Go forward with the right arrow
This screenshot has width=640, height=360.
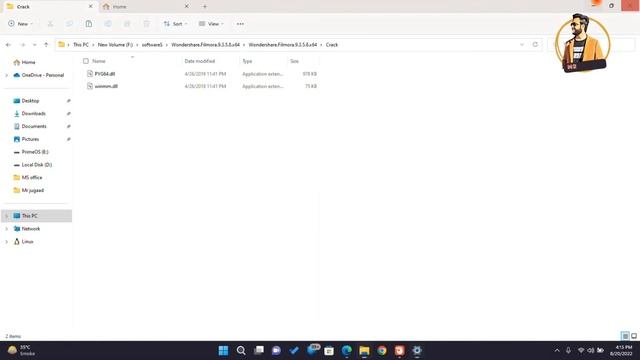(22, 45)
